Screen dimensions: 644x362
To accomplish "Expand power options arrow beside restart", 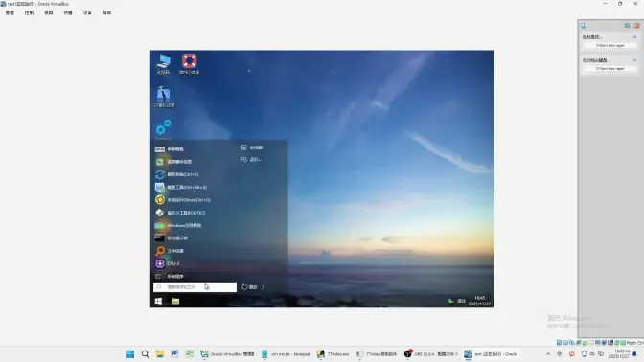I will coord(263,287).
